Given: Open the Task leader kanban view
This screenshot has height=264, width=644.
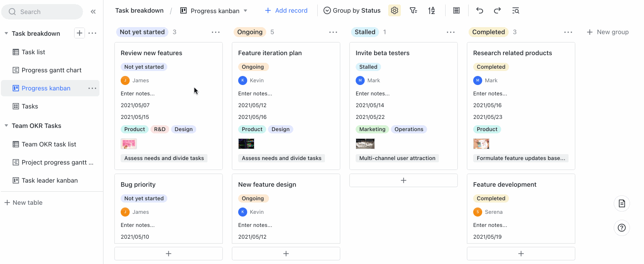Looking at the screenshot, I should (50, 180).
